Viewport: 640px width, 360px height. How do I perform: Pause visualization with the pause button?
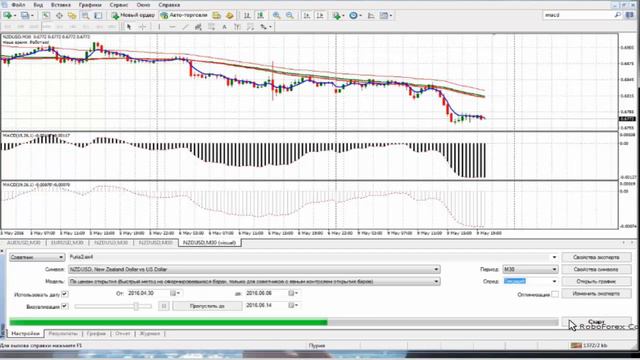tap(164, 306)
